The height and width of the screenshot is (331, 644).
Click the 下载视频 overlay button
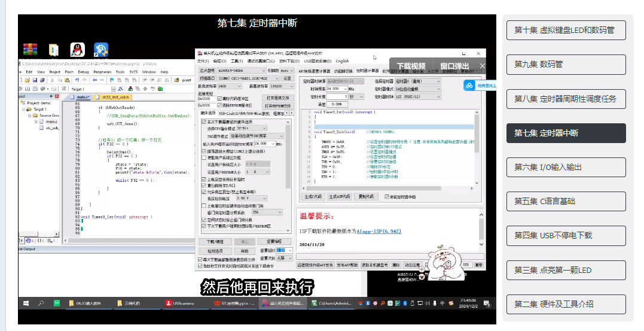(x=411, y=66)
